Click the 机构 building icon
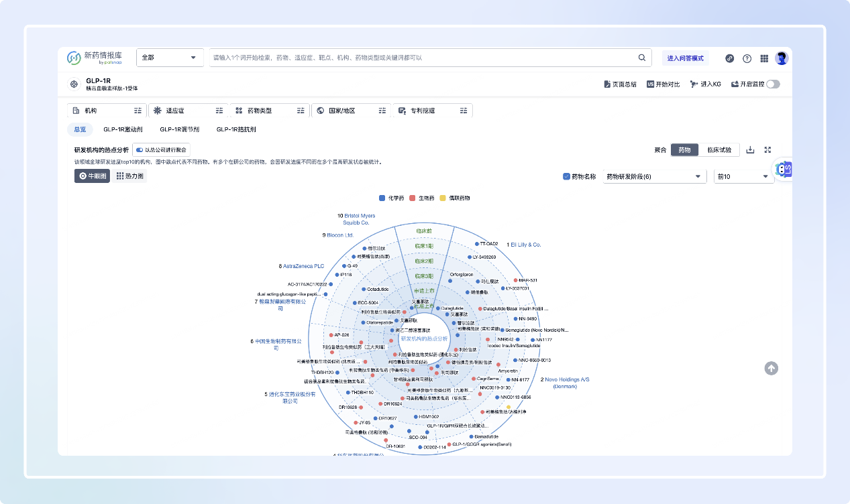 tap(76, 111)
